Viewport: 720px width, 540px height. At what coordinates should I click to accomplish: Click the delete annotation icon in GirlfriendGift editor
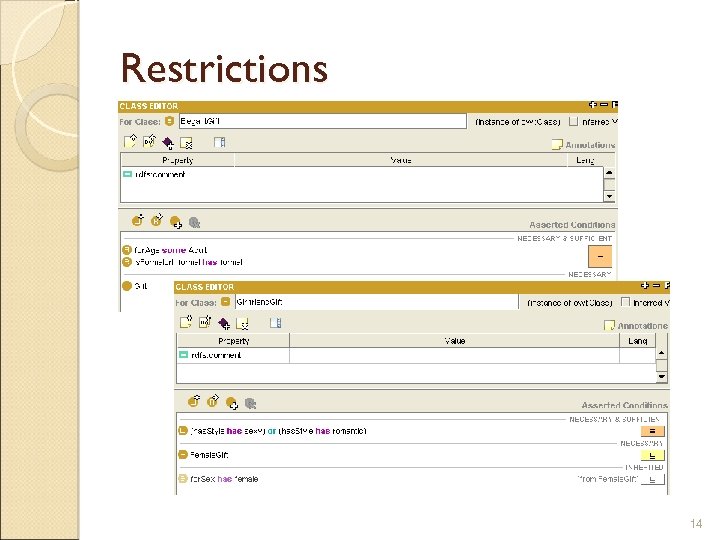pos(242,324)
